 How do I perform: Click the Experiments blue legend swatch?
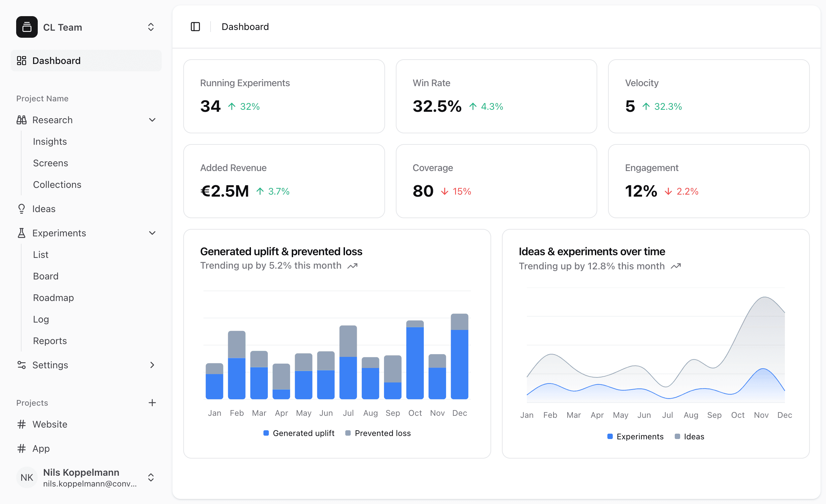click(610, 436)
